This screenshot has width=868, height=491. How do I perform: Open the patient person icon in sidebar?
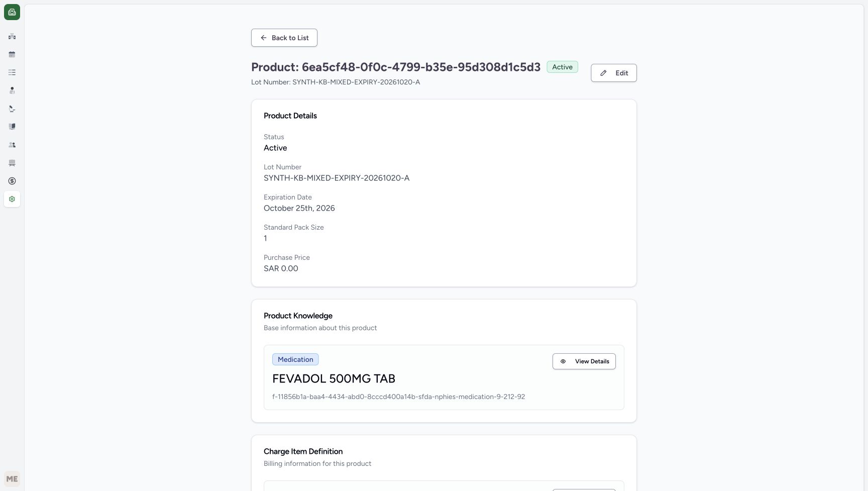12,90
